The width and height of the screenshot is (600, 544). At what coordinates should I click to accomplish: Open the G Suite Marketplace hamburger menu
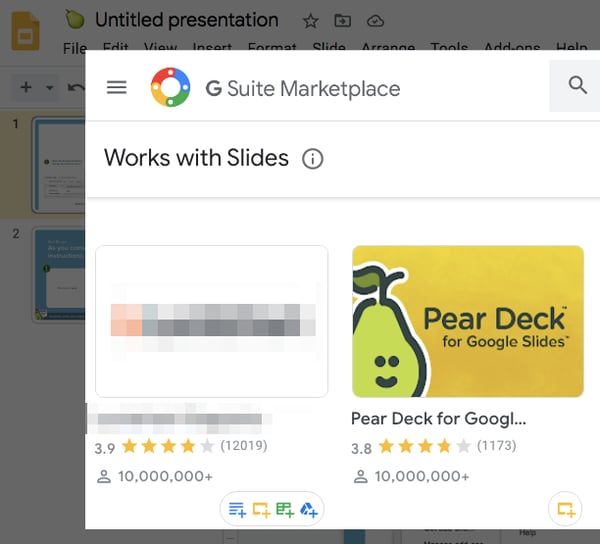[116, 88]
